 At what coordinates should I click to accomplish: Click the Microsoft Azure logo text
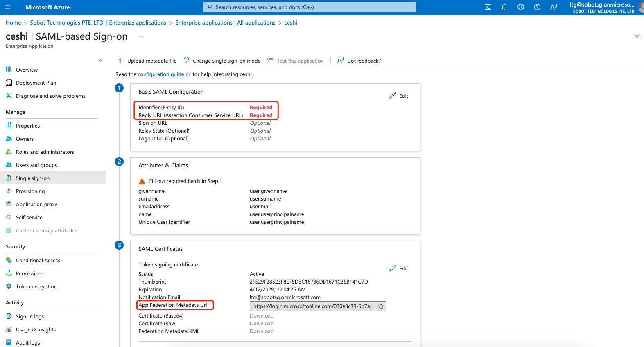tap(47, 7)
